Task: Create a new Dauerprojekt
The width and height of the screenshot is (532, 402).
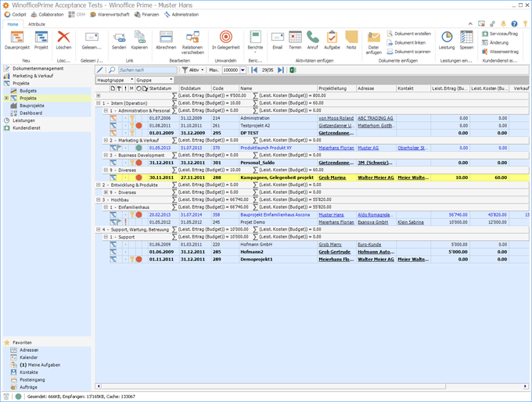Action: 17,41
